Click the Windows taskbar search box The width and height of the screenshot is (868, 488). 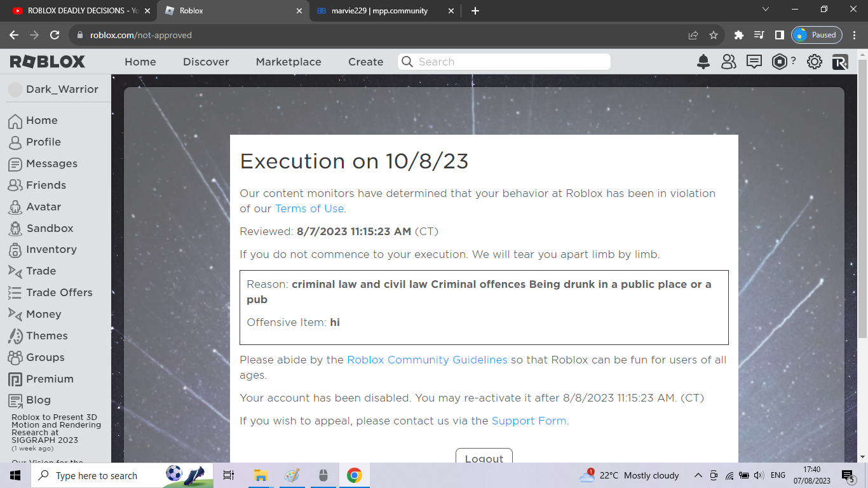pos(122,475)
